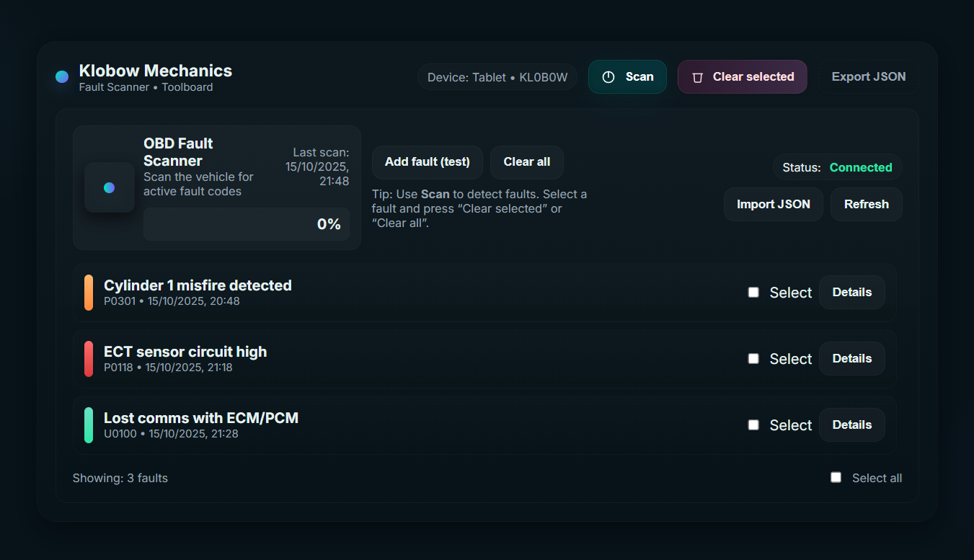Click the orange severity bar for P0301
The height and width of the screenshot is (560, 974).
tap(89, 293)
